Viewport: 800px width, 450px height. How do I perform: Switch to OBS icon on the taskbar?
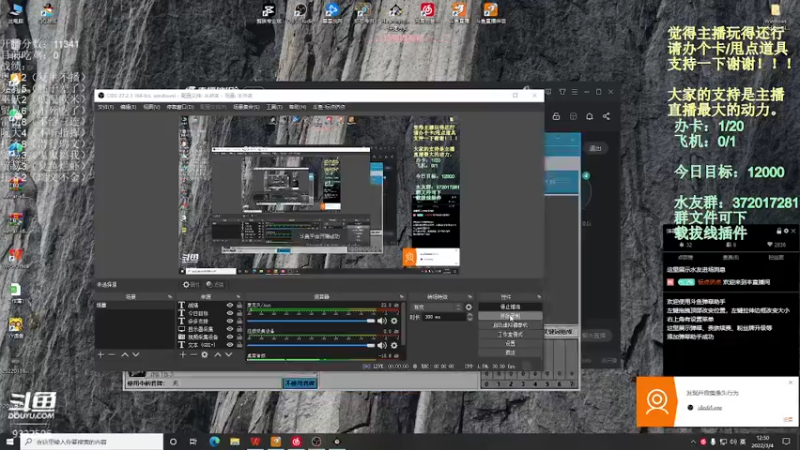316,441
